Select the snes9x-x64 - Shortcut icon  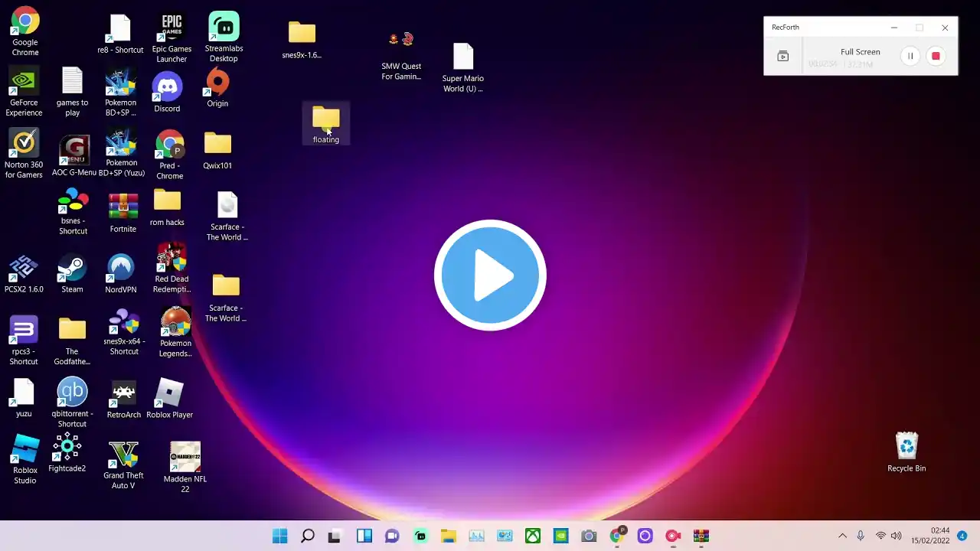click(x=124, y=332)
